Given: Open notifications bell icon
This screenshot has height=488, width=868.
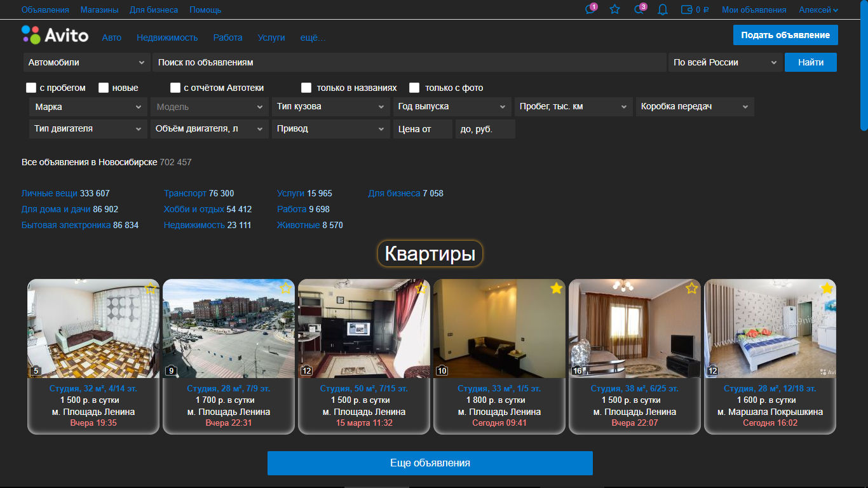Looking at the screenshot, I should [663, 10].
